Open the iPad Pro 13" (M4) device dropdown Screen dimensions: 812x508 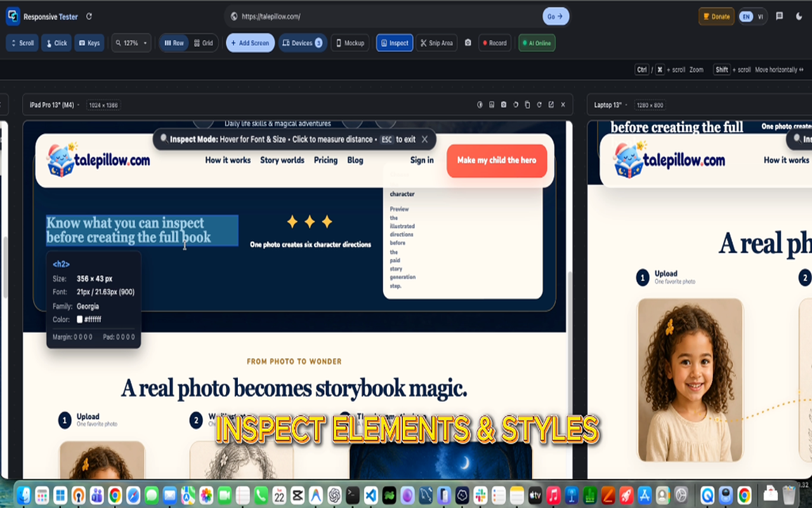(55, 105)
